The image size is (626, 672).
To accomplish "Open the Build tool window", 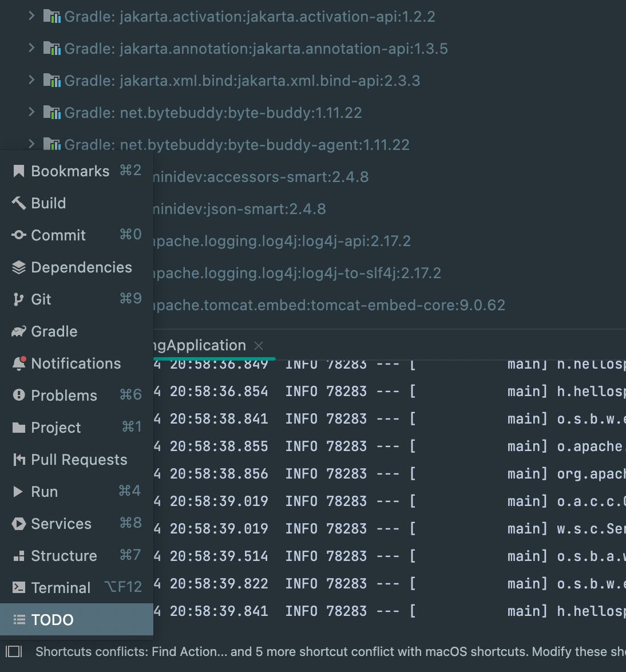I will click(77, 203).
